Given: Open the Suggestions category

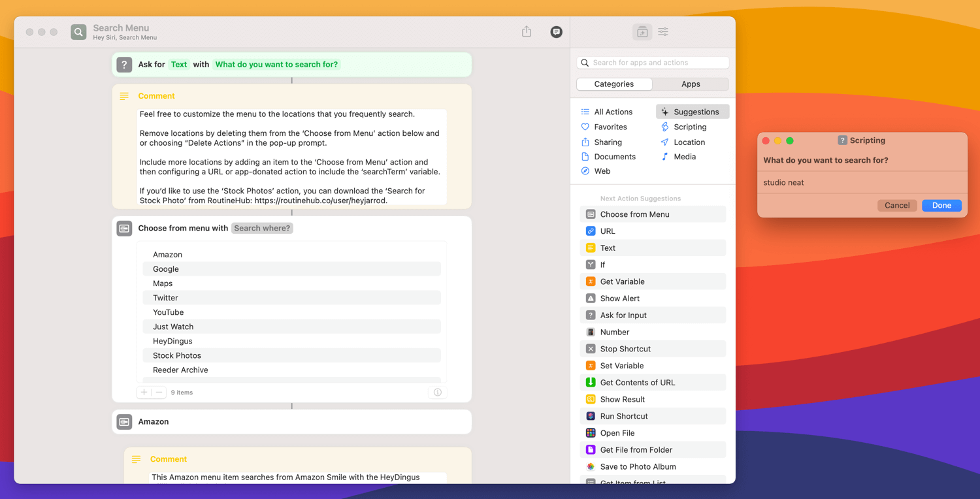Looking at the screenshot, I should pyautogui.click(x=693, y=112).
